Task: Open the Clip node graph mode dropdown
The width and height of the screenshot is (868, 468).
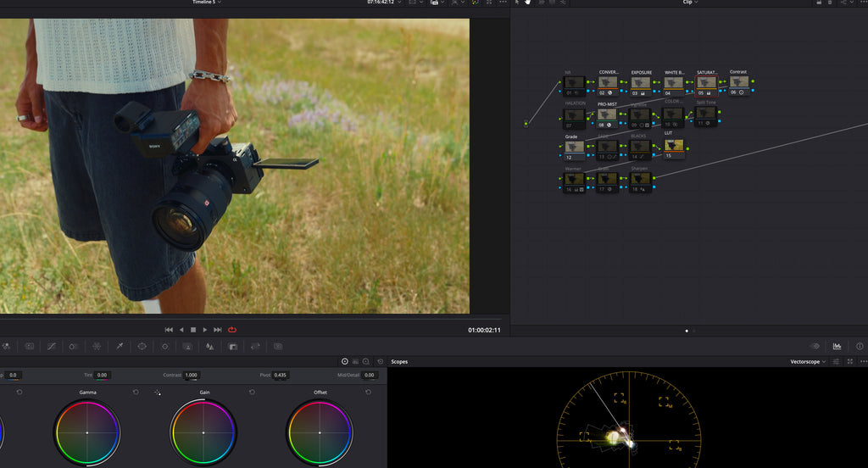Action: tap(690, 3)
